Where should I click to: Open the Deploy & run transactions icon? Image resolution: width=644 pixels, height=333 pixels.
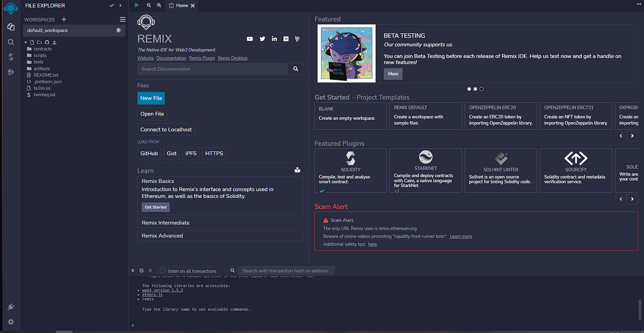coord(11,72)
